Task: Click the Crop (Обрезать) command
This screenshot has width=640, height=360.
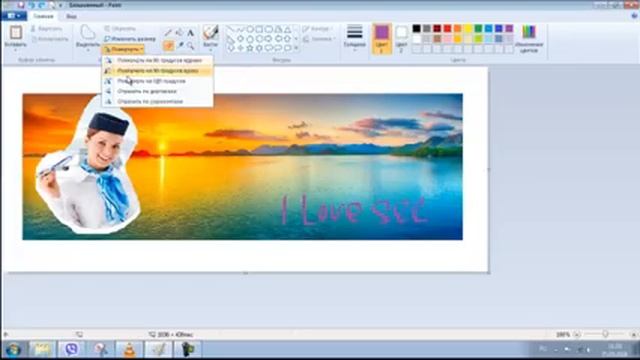Action: (119, 29)
